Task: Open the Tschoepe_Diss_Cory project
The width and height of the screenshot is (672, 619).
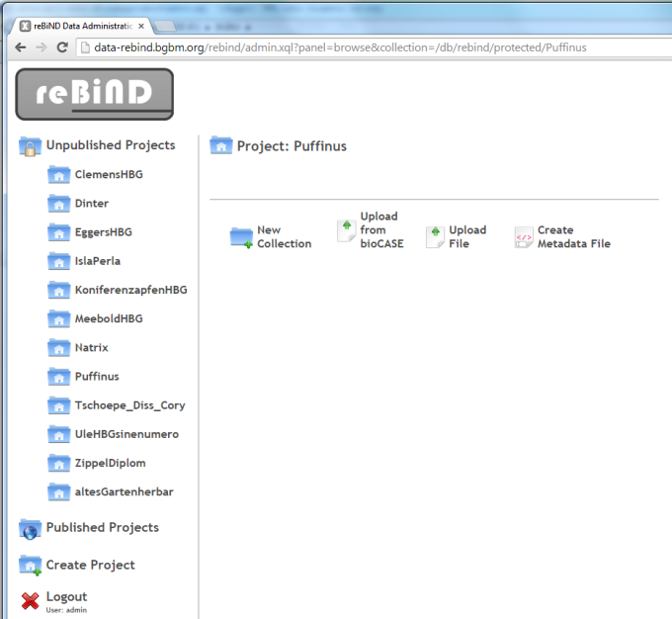Action: point(129,405)
